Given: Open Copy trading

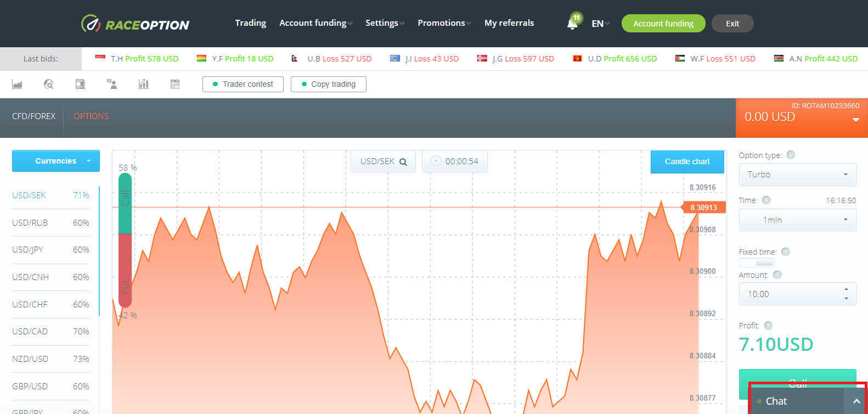Looking at the screenshot, I should 329,84.
